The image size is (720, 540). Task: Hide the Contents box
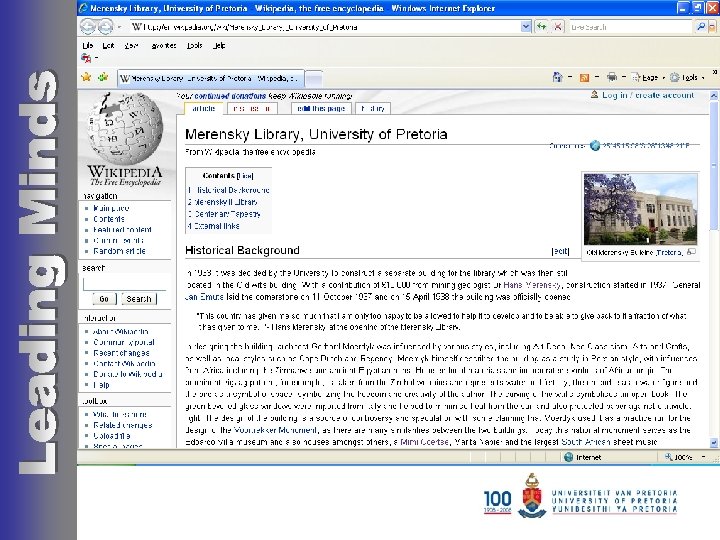(x=245, y=175)
